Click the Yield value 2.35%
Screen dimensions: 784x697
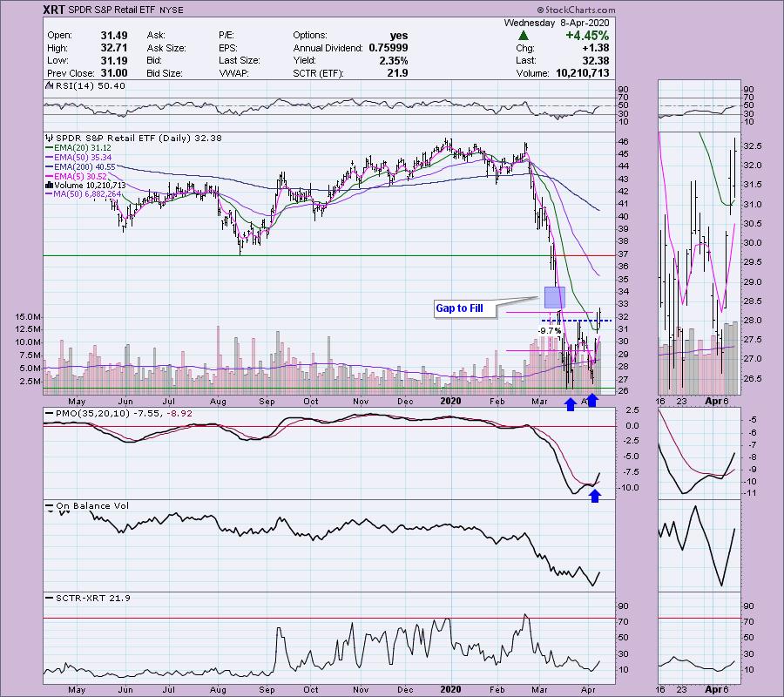(394, 60)
